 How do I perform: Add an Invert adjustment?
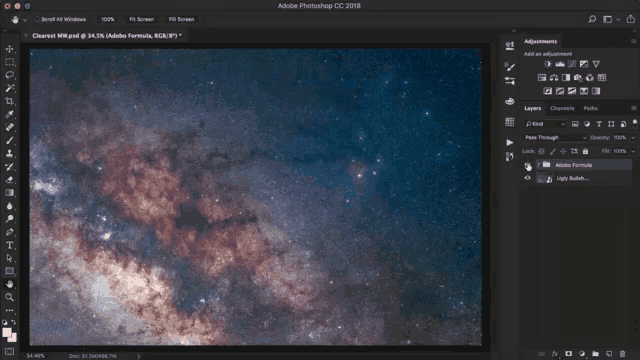(x=548, y=91)
